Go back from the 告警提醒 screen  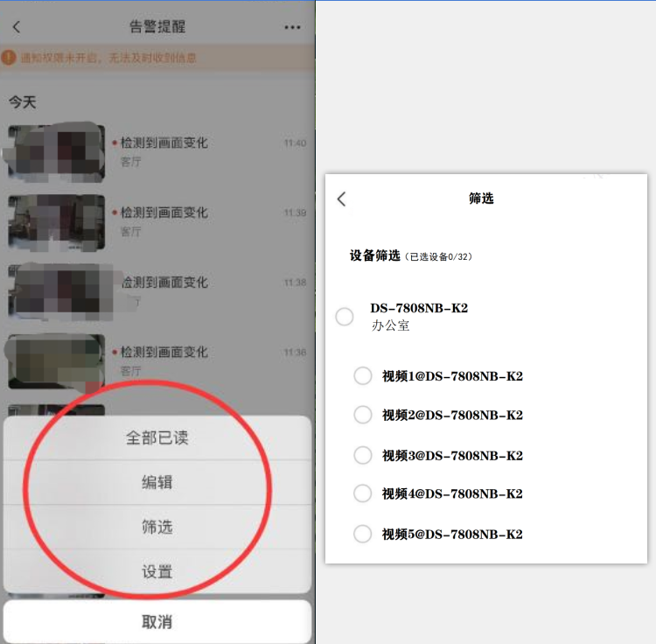[x=17, y=27]
